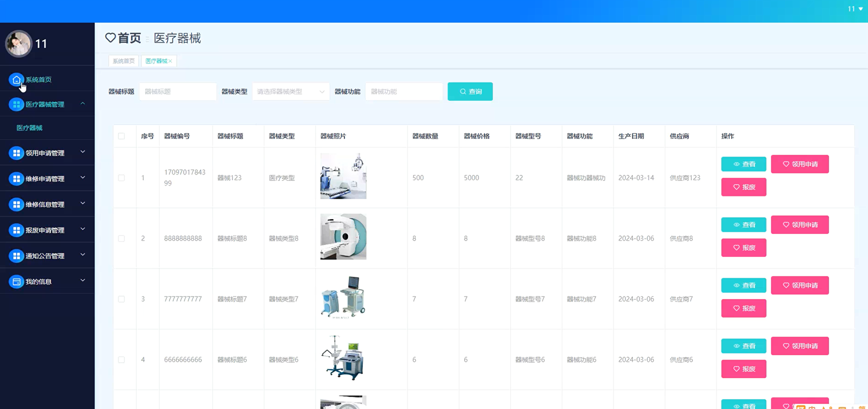Click 领用申请 for row 器械标题7
Viewport: 868px width, 409px height.
coord(800,285)
